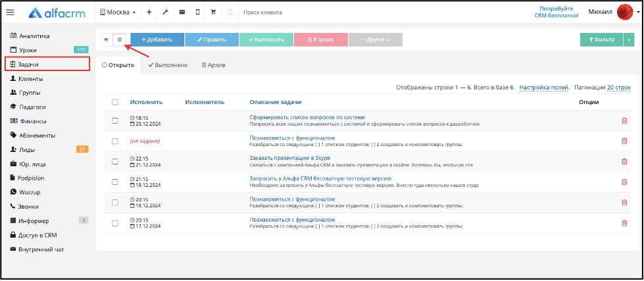This screenshot has height=281, width=644.
Task: Click the alfacrm logo
Action: coord(57,13)
